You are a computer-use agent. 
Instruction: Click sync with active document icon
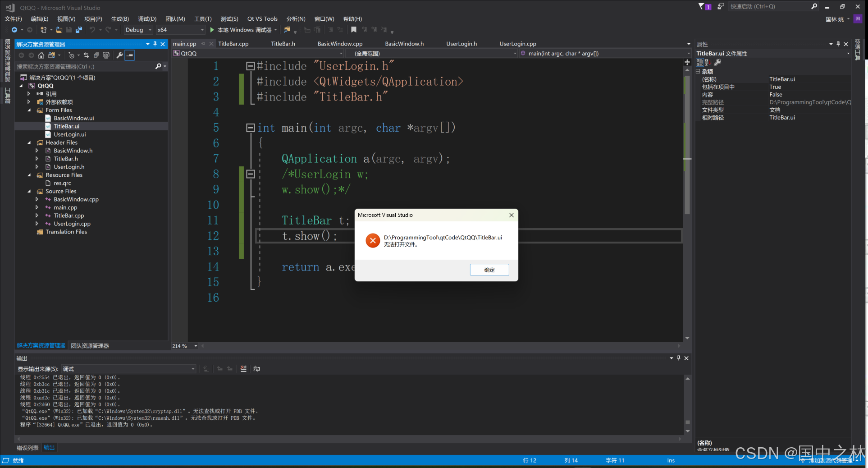click(86, 55)
